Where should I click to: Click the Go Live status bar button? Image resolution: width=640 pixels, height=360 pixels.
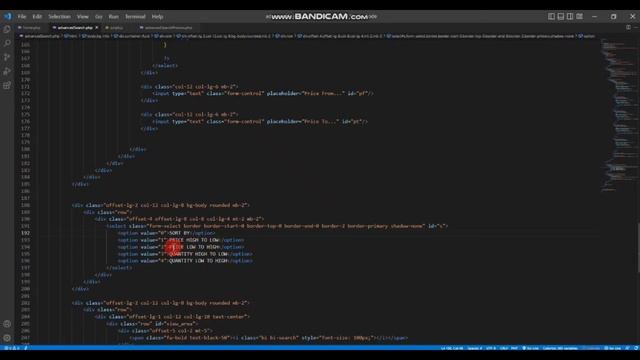pyautogui.click(x=531, y=348)
